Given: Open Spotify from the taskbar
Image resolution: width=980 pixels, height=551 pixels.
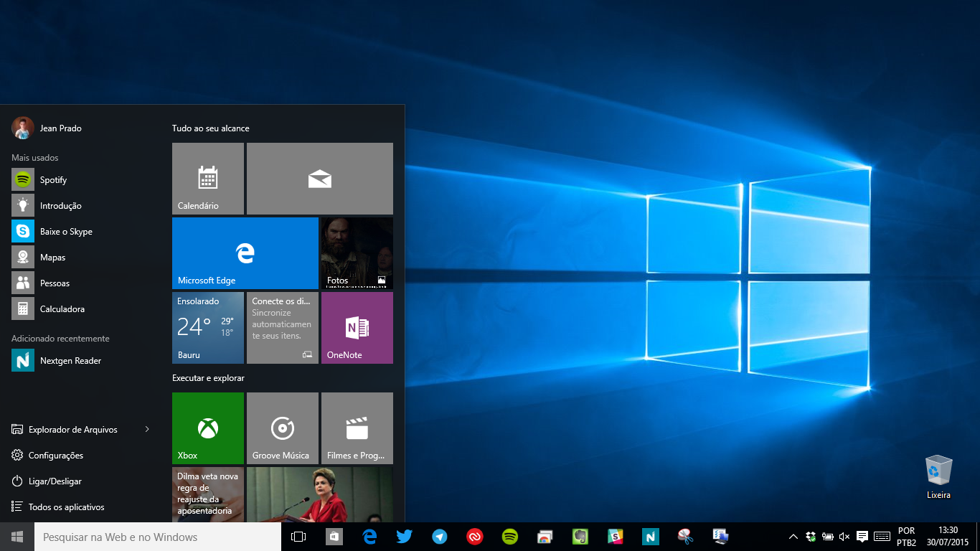Looking at the screenshot, I should 509,536.
